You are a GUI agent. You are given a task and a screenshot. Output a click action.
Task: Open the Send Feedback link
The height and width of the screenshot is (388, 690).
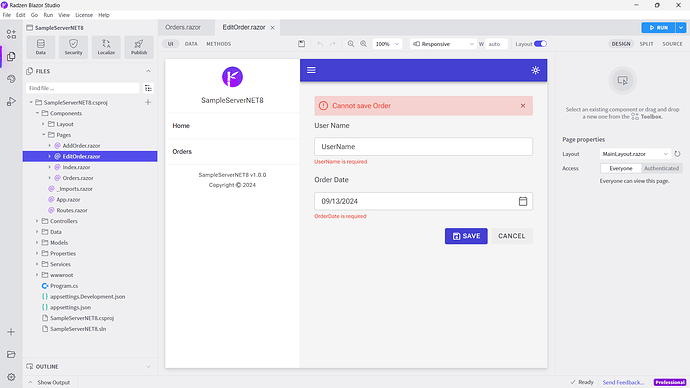[x=623, y=382]
